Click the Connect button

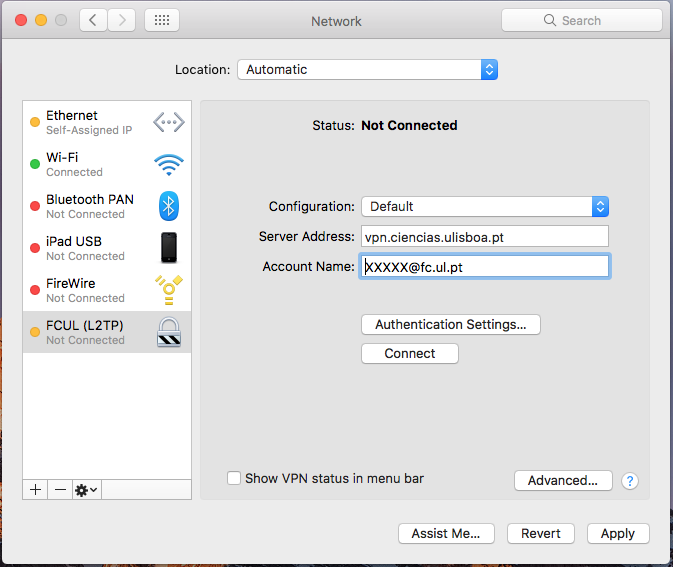tap(409, 353)
